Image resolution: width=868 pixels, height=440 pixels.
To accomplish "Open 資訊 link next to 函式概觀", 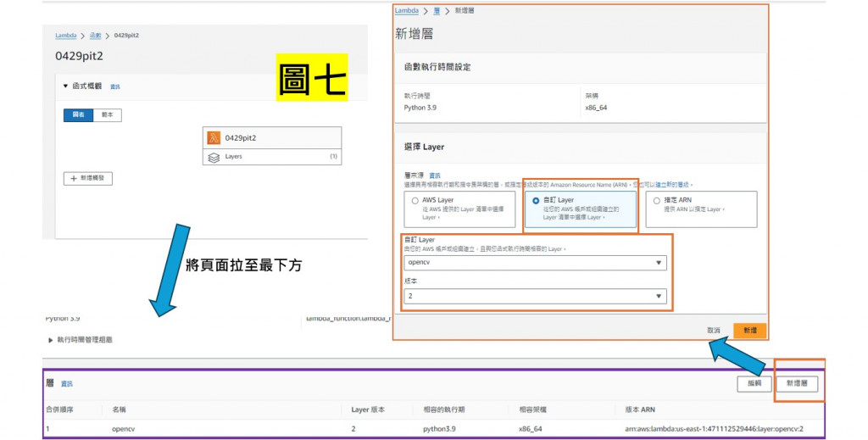I will [114, 86].
